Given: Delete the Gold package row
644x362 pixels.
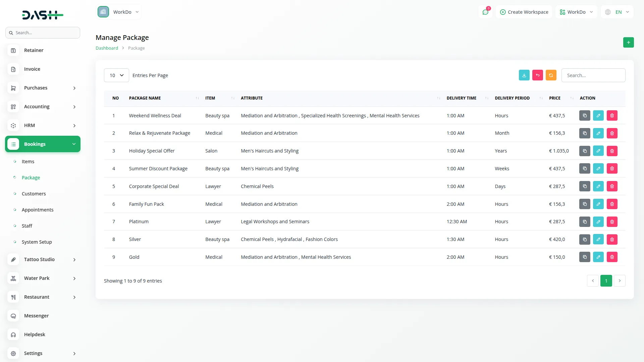Looking at the screenshot, I should pos(612,257).
